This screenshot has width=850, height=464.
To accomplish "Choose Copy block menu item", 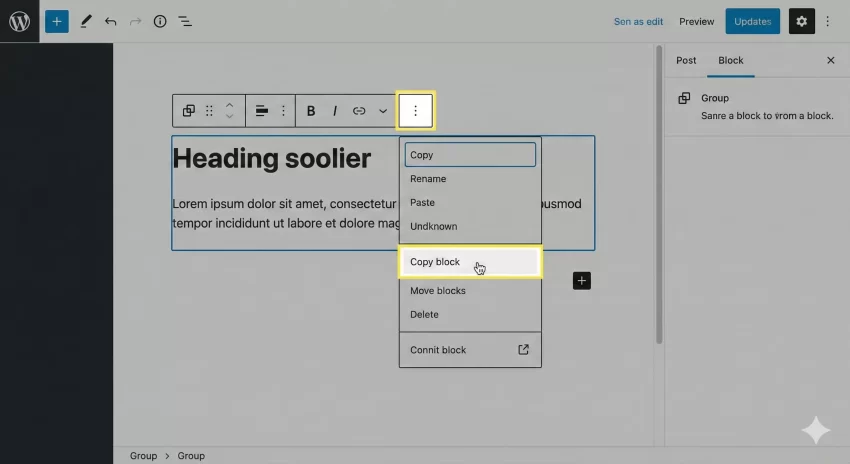I will pos(470,262).
